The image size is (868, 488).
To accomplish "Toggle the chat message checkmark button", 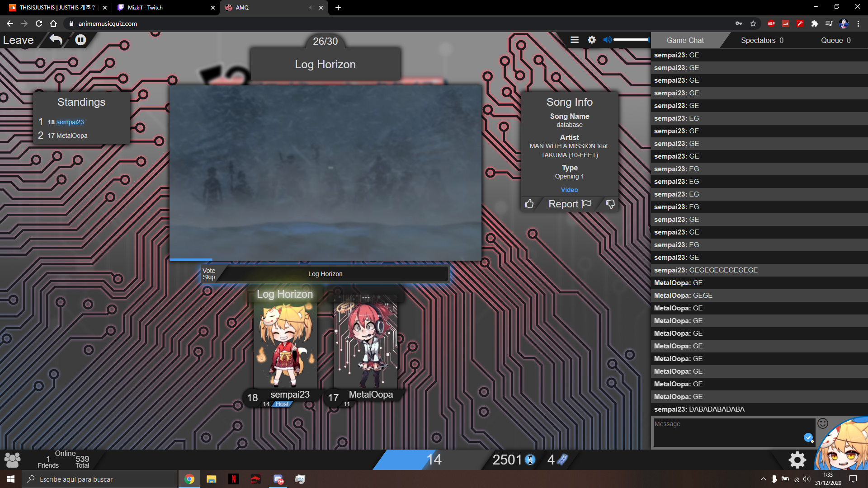I will click(x=808, y=437).
